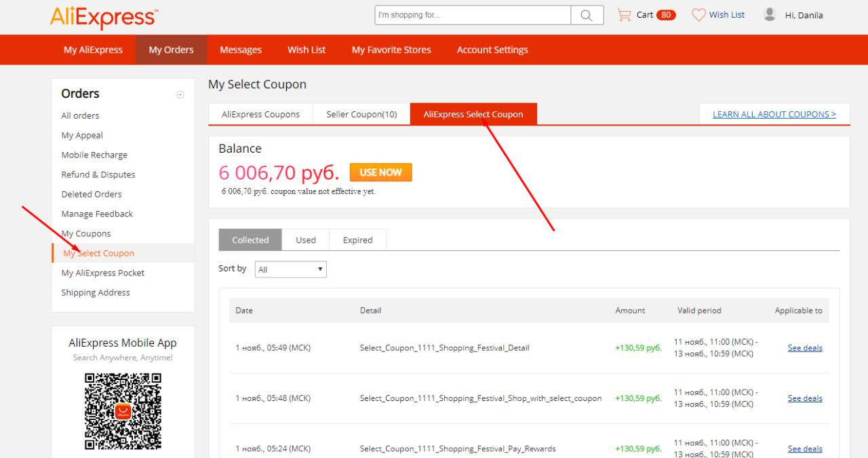Show Expired coupons tab
The height and width of the screenshot is (458, 868).
[x=357, y=240]
